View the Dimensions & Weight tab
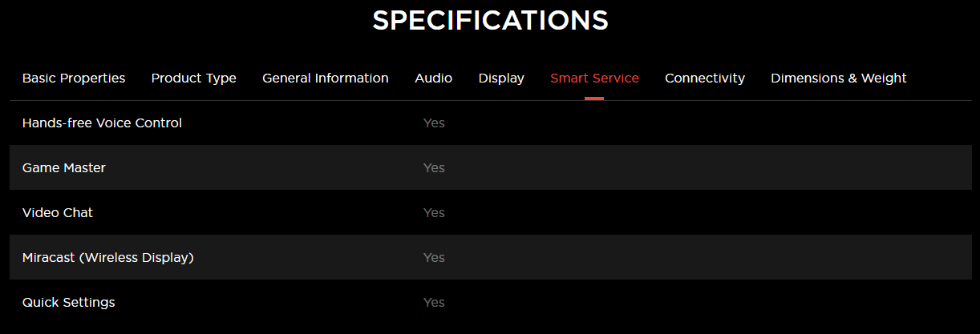The image size is (980, 334). (838, 78)
